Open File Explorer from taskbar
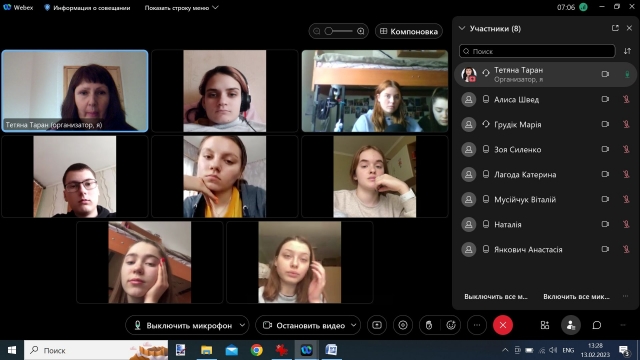640x360 pixels. pyautogui.click(x=207, y=350)
